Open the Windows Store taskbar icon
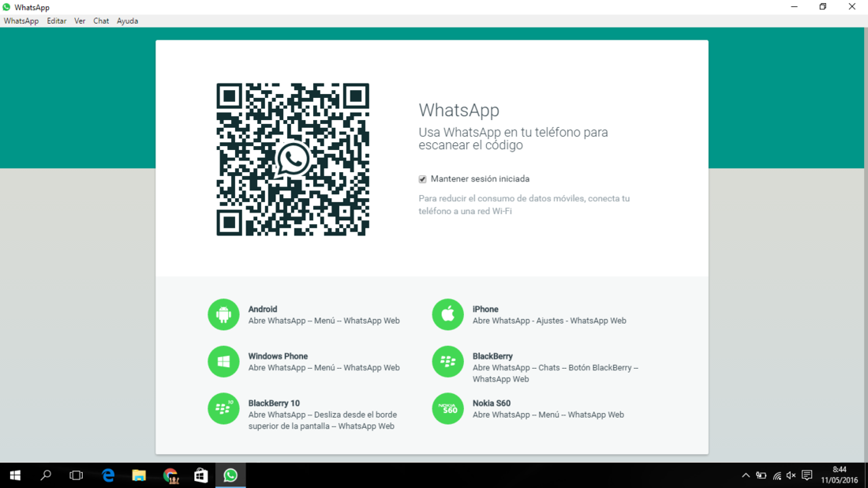 point(201,475)
